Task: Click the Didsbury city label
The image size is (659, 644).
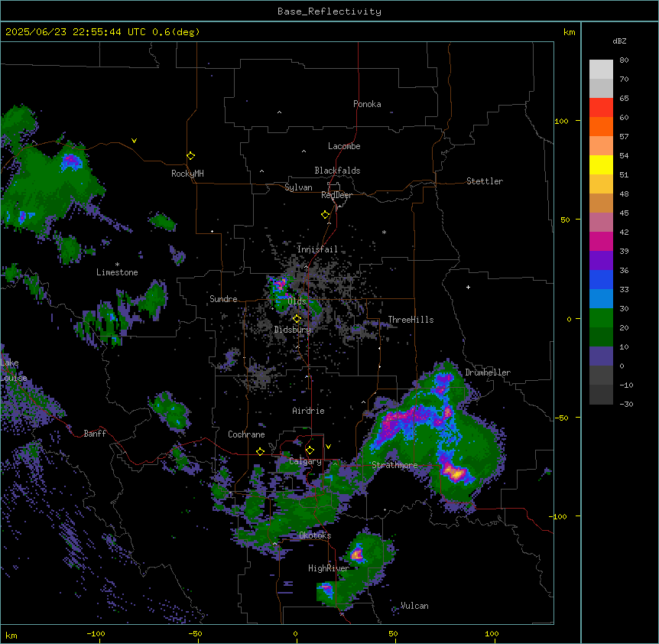Action: point(293,330)
